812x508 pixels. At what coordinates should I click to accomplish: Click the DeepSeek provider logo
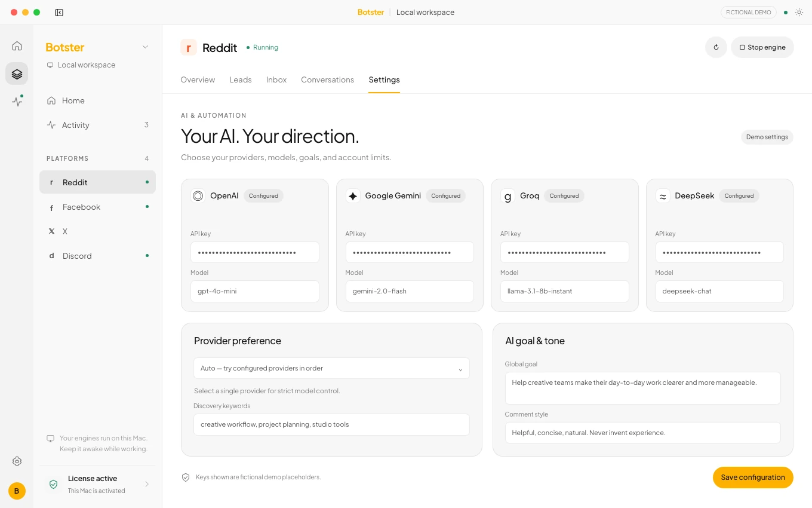(x=663, y=196)
